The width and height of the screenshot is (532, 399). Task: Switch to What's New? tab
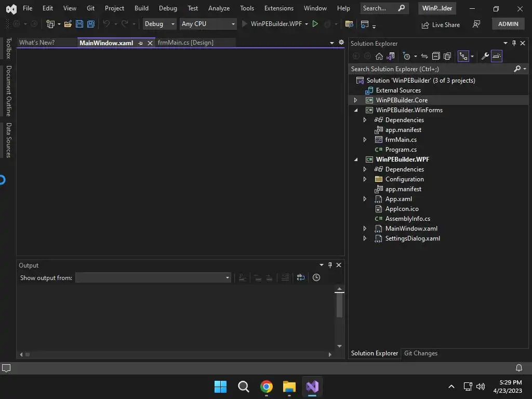[37, 43]
